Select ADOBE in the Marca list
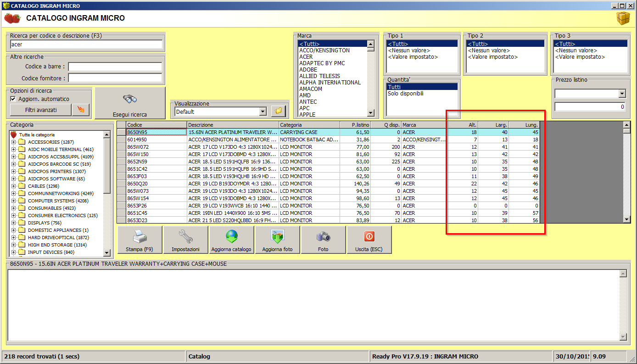The height and width of the screenshot is (364, 637). coord(332,70)
